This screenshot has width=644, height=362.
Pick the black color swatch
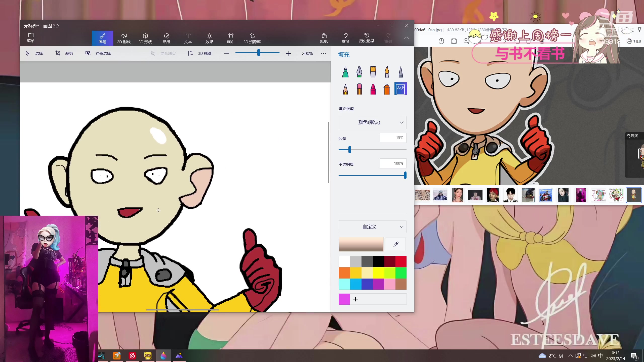click(378, 261)
